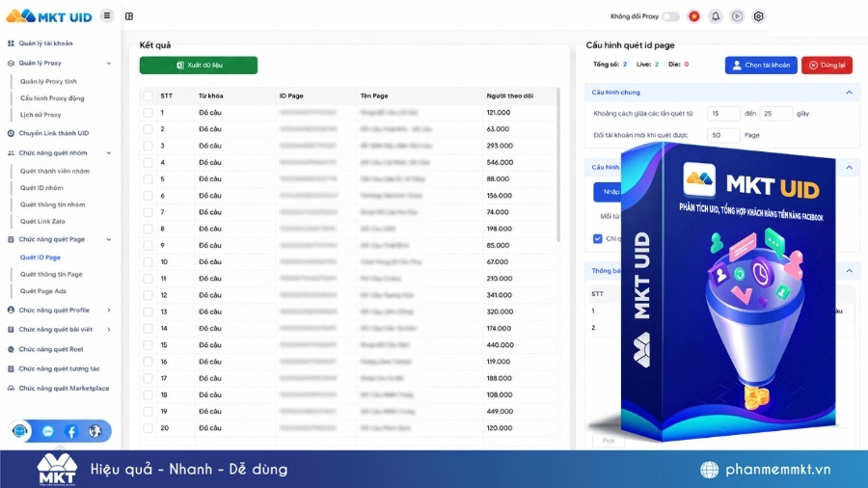Open Quét ID nhóm menu item
Viewport: 868px width, 488px height.
41,188
